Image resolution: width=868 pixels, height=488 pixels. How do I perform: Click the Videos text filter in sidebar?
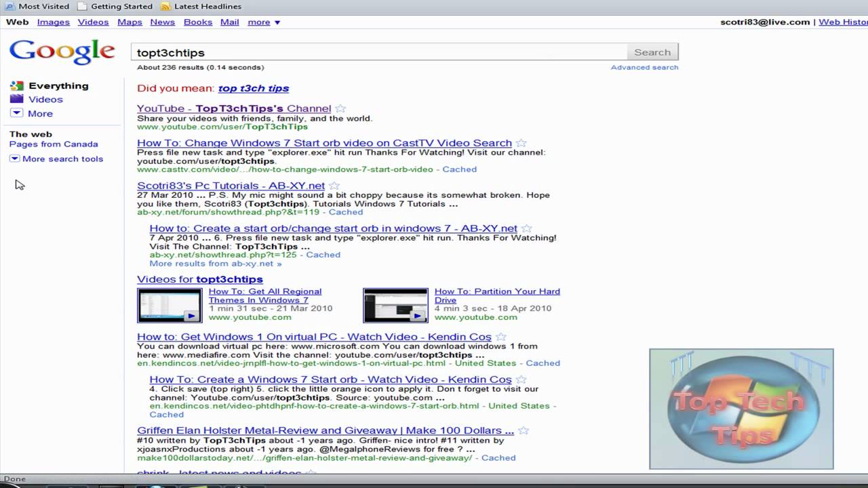(x=45, y=99)
